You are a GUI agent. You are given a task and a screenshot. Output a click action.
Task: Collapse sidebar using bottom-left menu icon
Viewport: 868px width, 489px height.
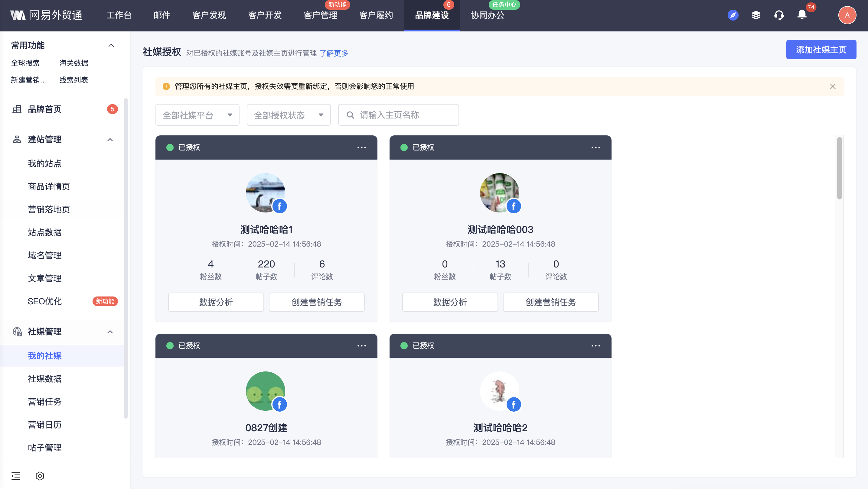coord(16,476)
